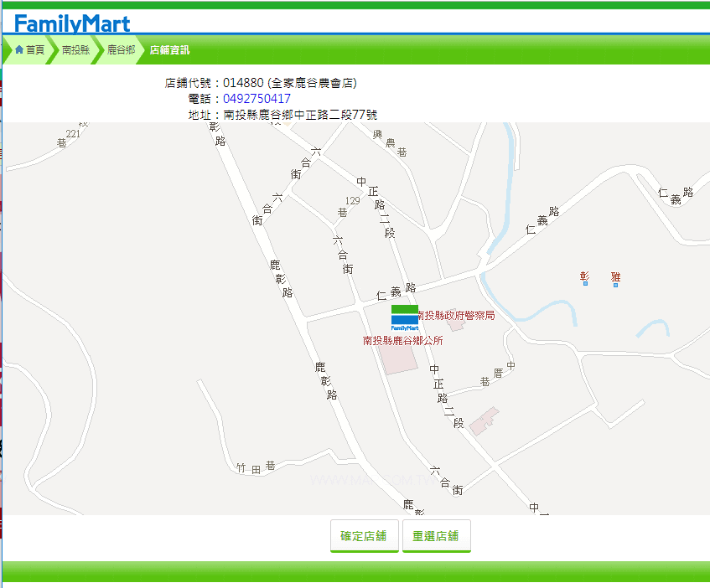Click 南投縣政府警察局 map label
The width and height of the screenshot is (710, 588).
point(456,315)
